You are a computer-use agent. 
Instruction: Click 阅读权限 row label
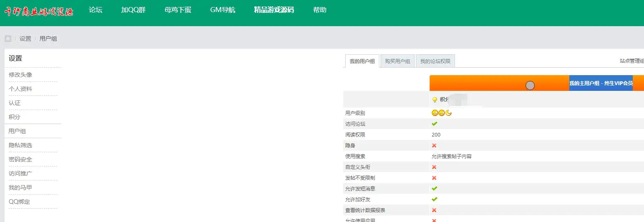[355, 134]
